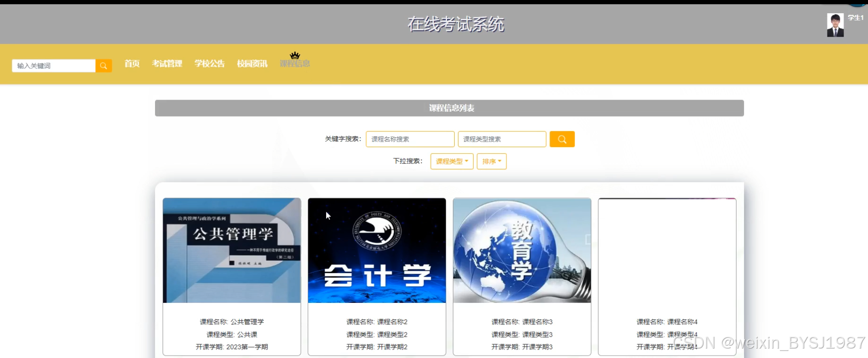The height and width of the screenshot is (358, 868).
Task: Go to 学校公告 menu item
Action: coord(210,64)
